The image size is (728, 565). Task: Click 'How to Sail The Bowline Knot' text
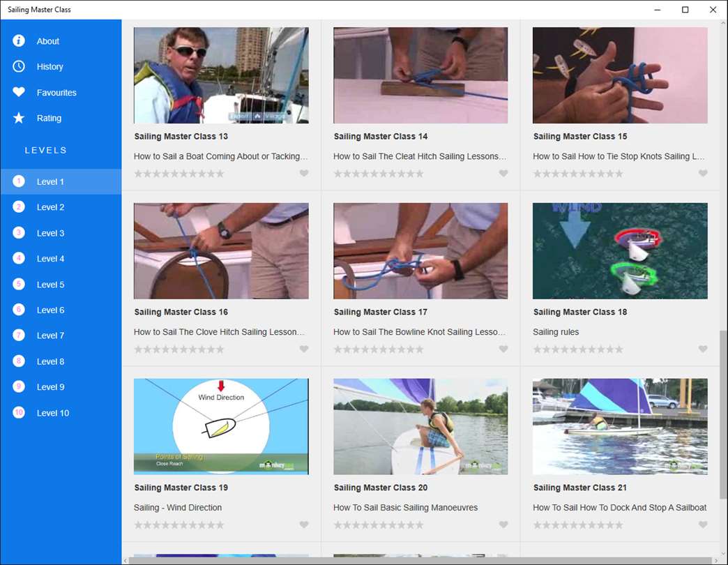click(419, 332)
